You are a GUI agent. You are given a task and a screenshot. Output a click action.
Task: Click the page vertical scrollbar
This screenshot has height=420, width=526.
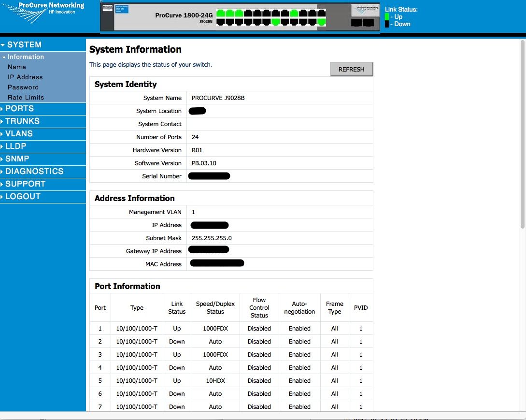(x=522, y=134)
